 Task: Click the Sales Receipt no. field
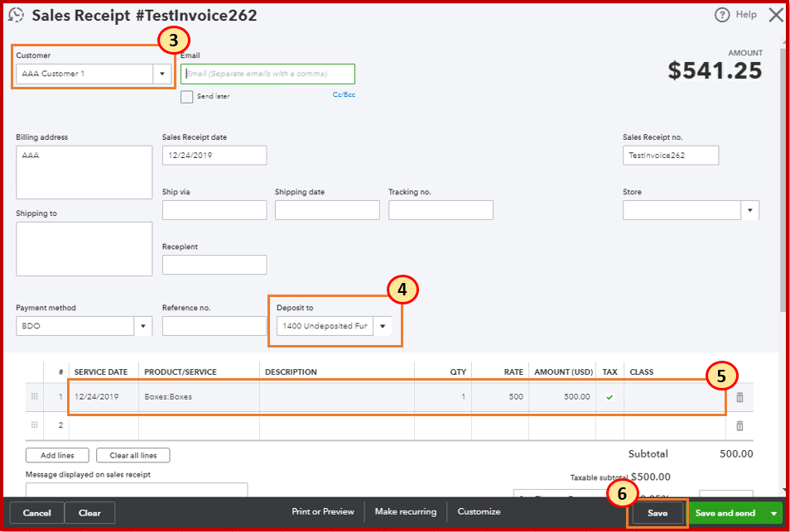click(671, 156)
